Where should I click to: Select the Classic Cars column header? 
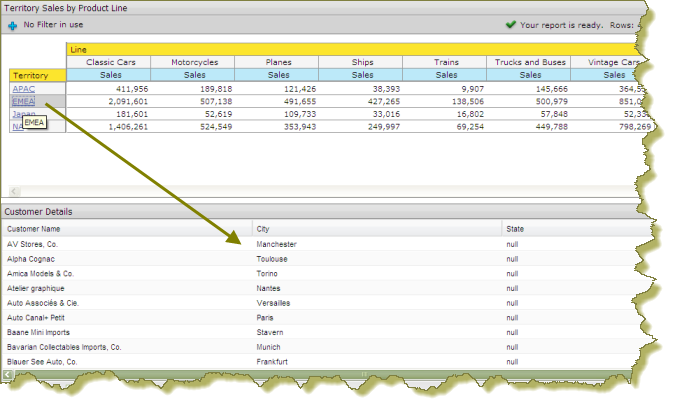(108, 62)
